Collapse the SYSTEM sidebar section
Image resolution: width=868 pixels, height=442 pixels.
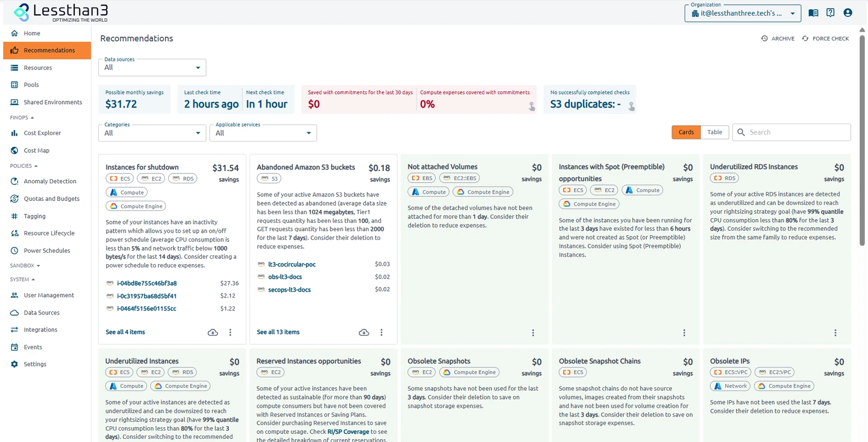pyautogui.click(x=22, y=279)
